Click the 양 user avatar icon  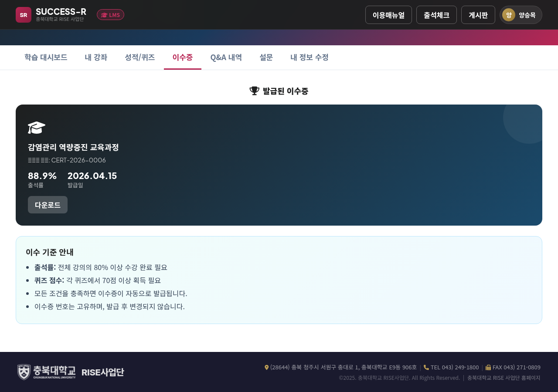click(509, 15)
